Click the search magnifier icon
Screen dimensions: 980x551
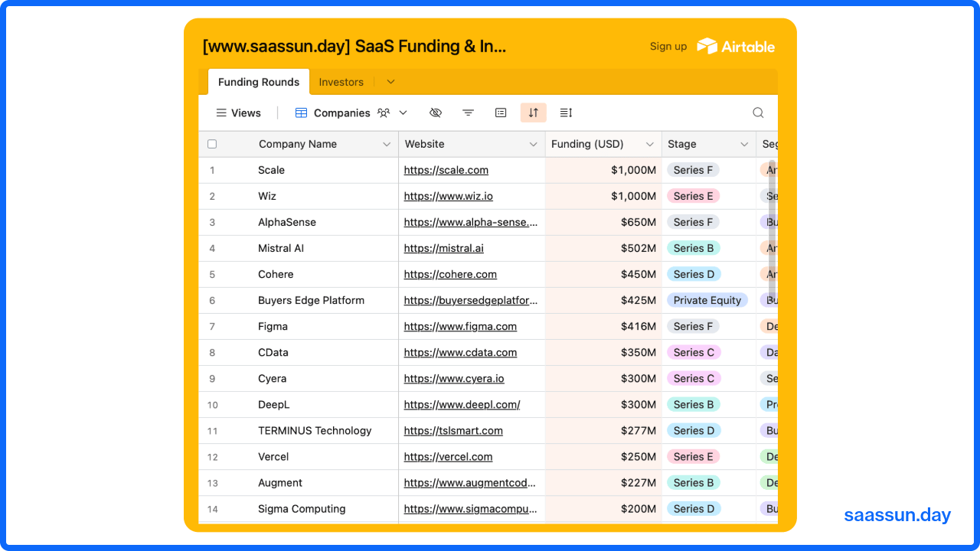coord(758,112)
